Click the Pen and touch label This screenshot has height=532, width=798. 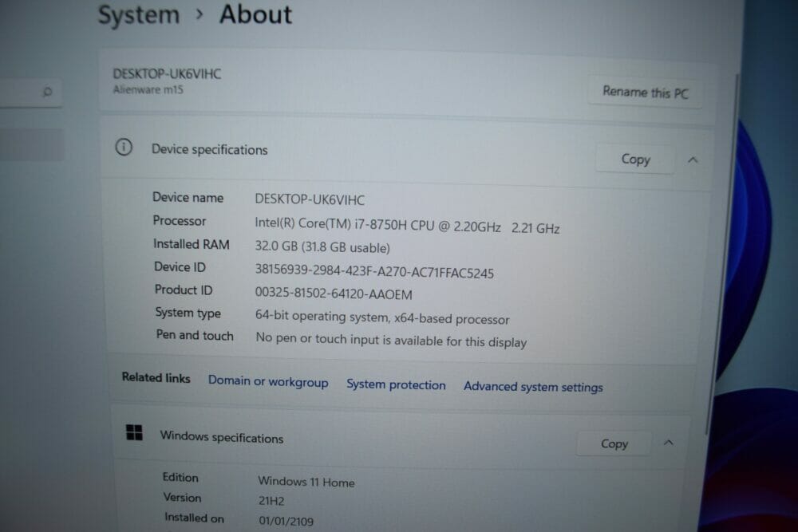coord(195,335)
